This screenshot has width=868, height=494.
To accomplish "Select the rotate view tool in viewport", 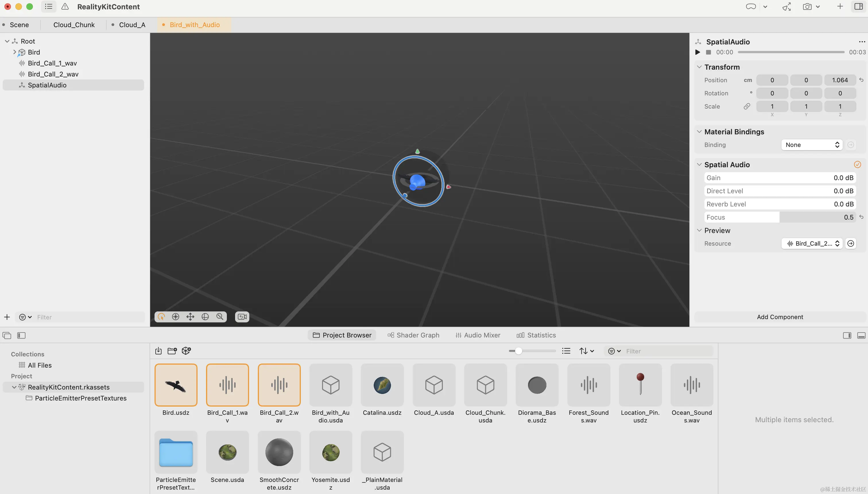I will pos(205,317).
